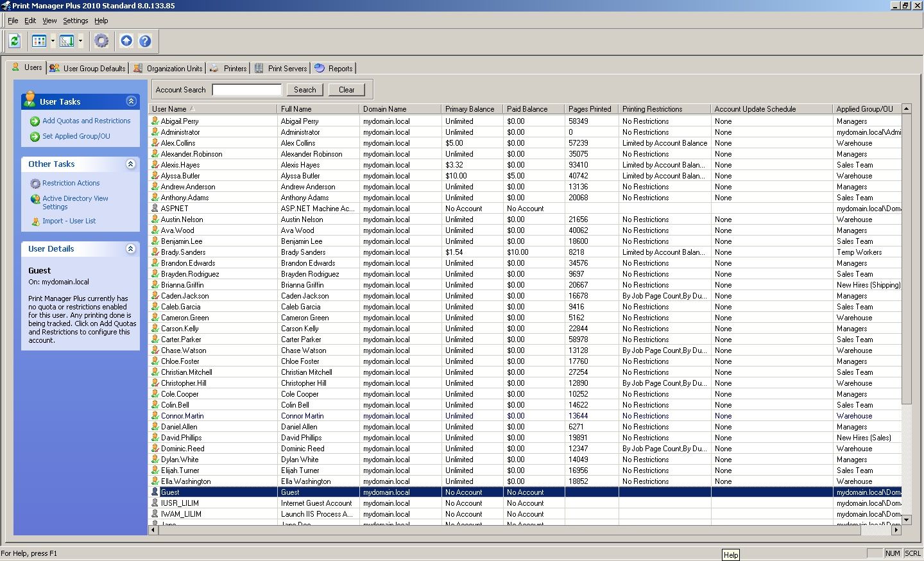Click the green Refresh toolbar icon
924x561 pixels.
pos(15,41)
